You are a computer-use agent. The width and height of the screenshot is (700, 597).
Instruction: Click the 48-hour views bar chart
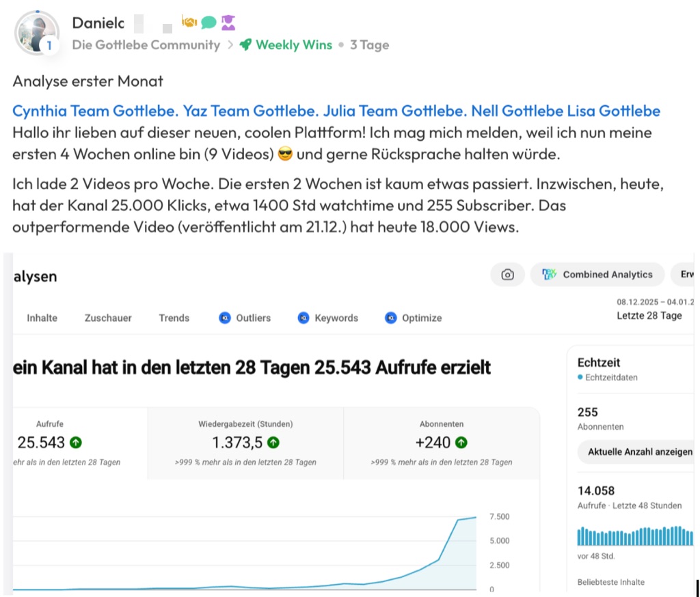(x=635, y=536)
